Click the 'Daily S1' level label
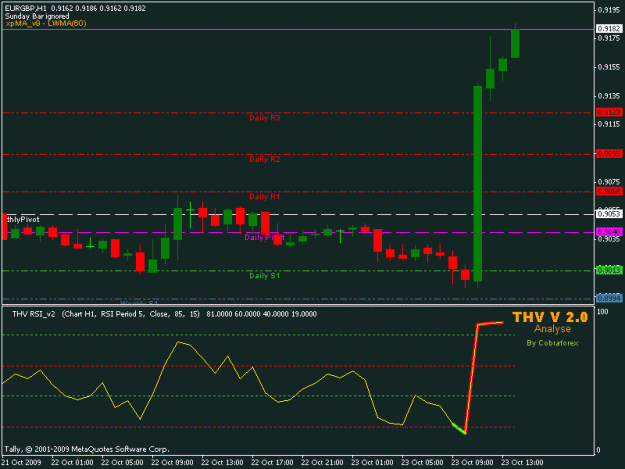Viewport: 625px width, 469px height. tap(265, 276)
